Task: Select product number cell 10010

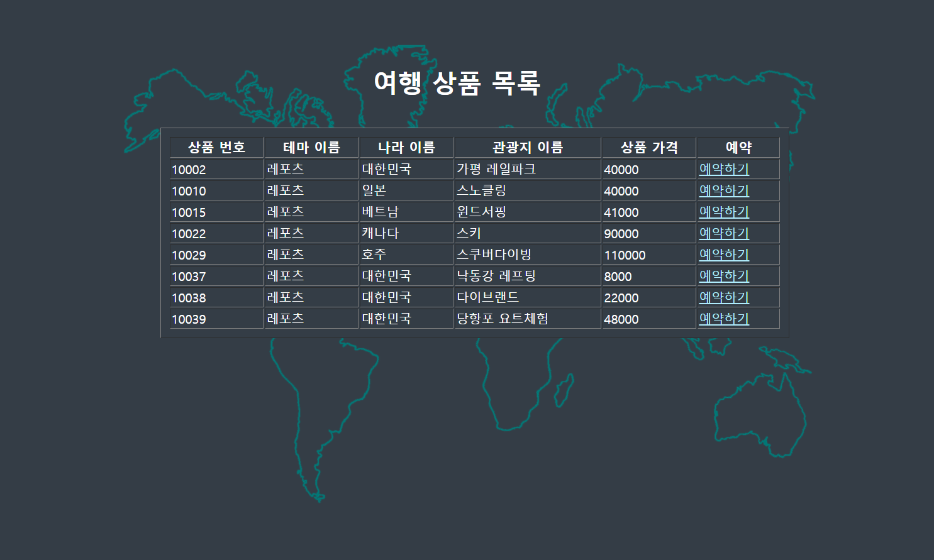Action: (x=216, y=190)
